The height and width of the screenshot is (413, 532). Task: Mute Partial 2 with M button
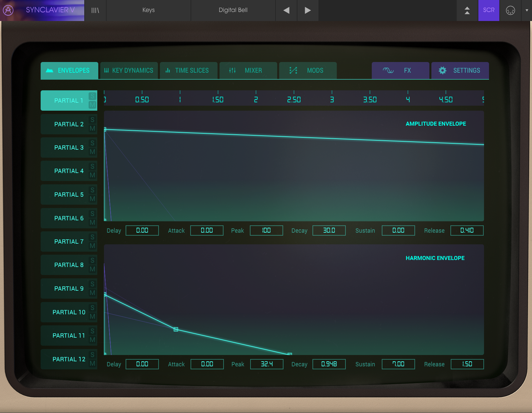pos(93,128)
